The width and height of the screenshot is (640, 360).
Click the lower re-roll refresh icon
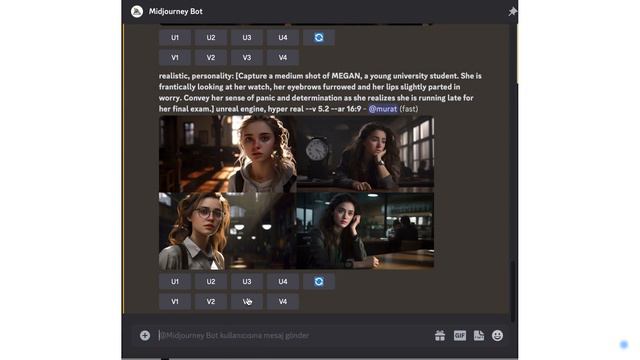click(x=319, y=282)
